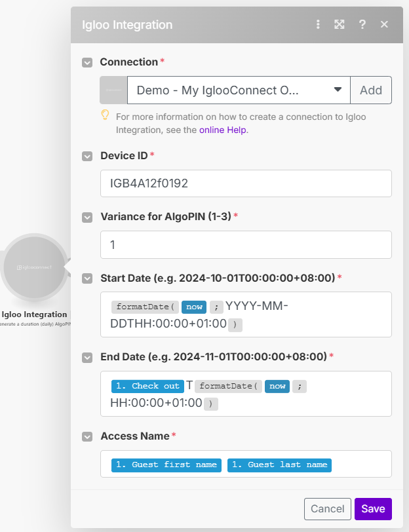
Task: Click the Igloo Integration dialog title
Action: tap(127, 25)
